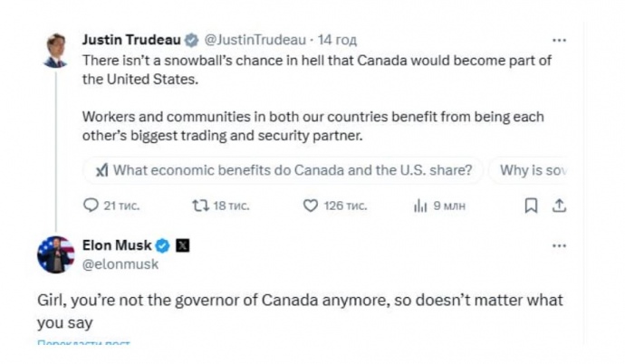This screenshot has width=625, height=364.
Task: Bookmark the Justin Trudeau tweet
Action: (x=532, y=206)
